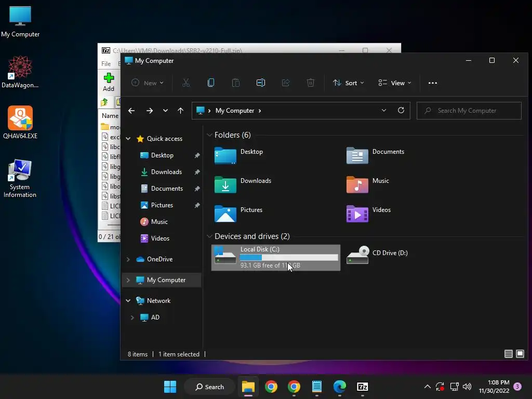Expand My Computer in navigation pane
Screen dimensions: 532x399
(x=128, y=280)
